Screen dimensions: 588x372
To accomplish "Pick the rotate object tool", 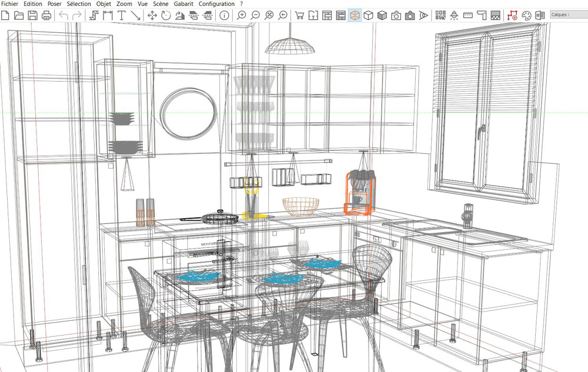I will tap(166, 15).
